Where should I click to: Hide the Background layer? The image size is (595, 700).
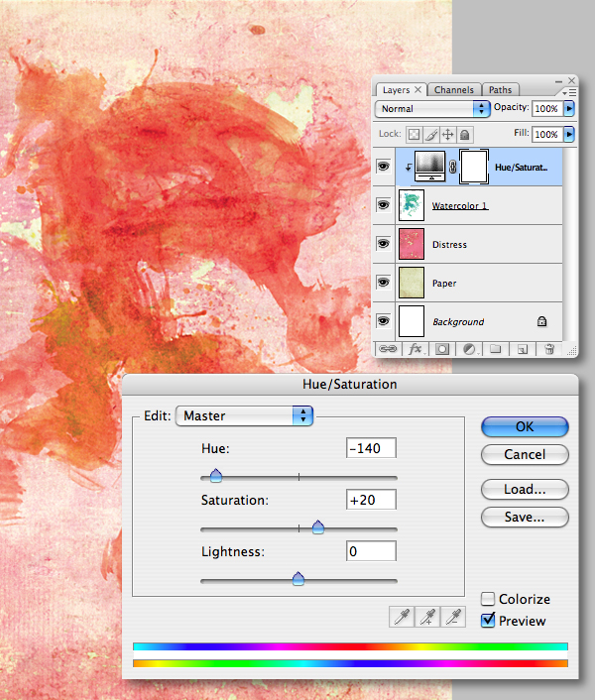[384, 321]
